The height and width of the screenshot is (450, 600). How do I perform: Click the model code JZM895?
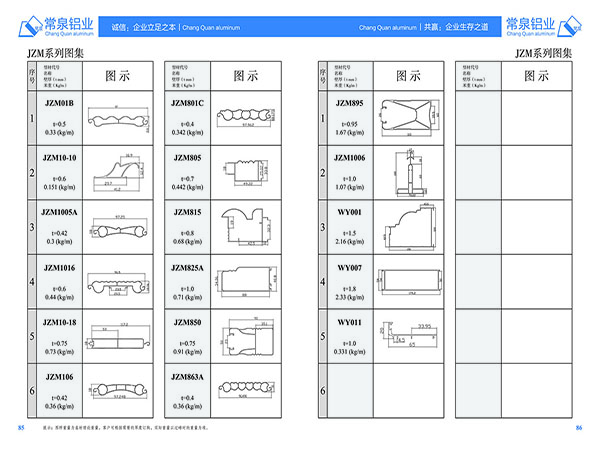coord(349,103)
